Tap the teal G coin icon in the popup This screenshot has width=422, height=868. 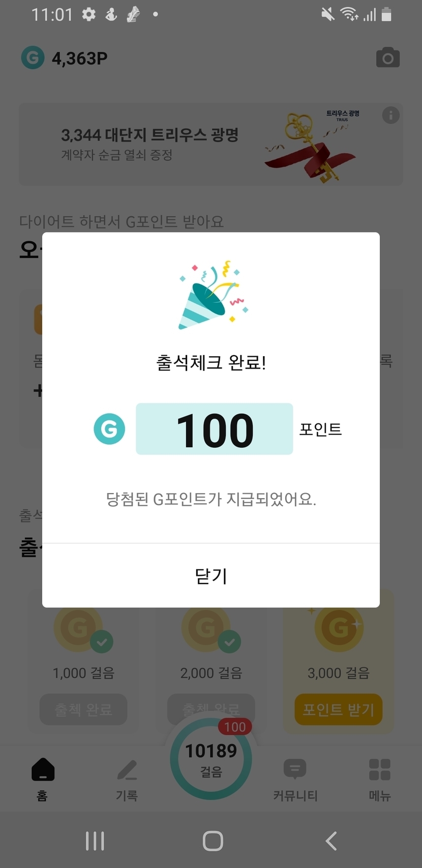[x=109, y=429]
